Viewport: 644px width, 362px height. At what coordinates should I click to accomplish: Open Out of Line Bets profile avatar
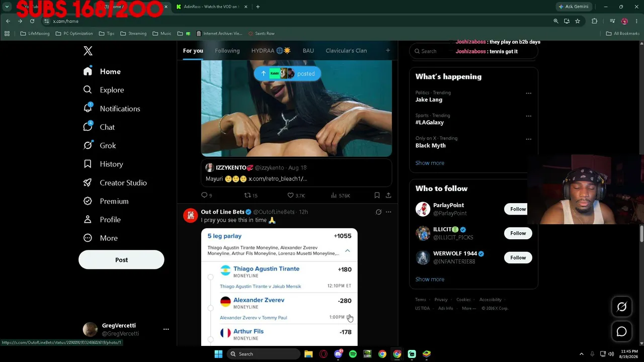click(190, 215)
